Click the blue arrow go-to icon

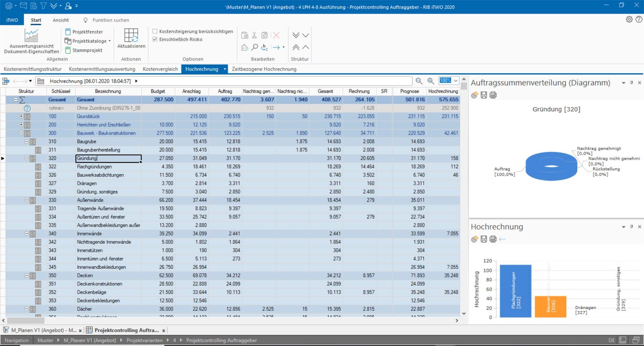pos(276,47)
